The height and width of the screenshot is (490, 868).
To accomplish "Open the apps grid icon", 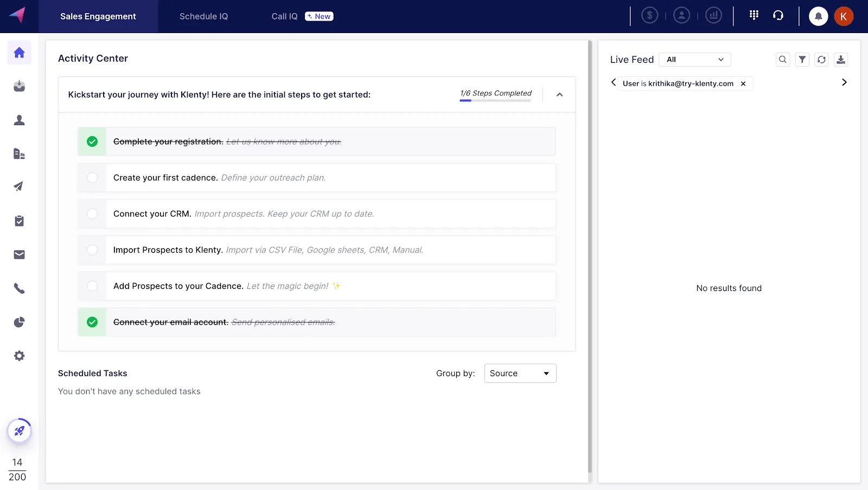I will coord(754,15).
